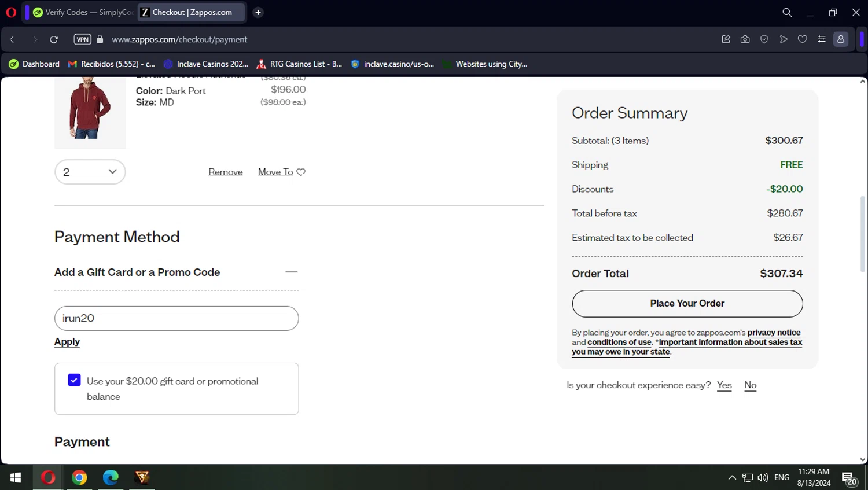The image size is (868, 490).
Task: Click the Opera sidebar purple strip
Action: coord(862,39)
